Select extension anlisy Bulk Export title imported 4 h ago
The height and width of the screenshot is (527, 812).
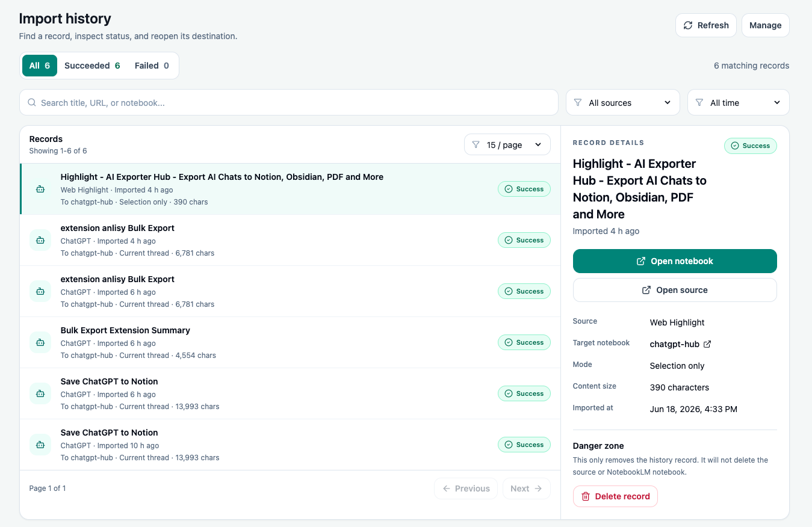tap(117, 228)
